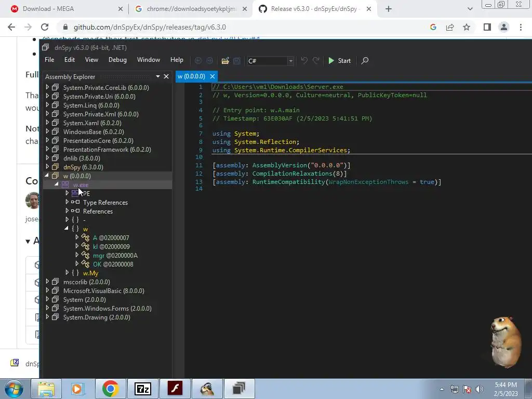Select System.Drawing (2.0.0.0) assembly
This screenshot has height=399, width=532.
pos(97,317)
